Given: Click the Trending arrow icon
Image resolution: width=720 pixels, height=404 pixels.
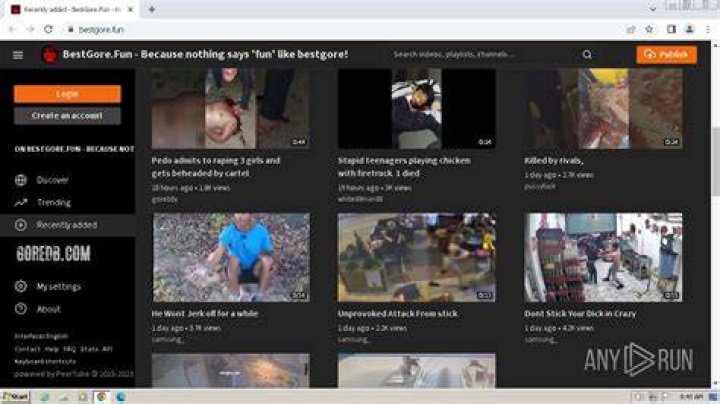Looking at the screenshot, I should [21, 202].
